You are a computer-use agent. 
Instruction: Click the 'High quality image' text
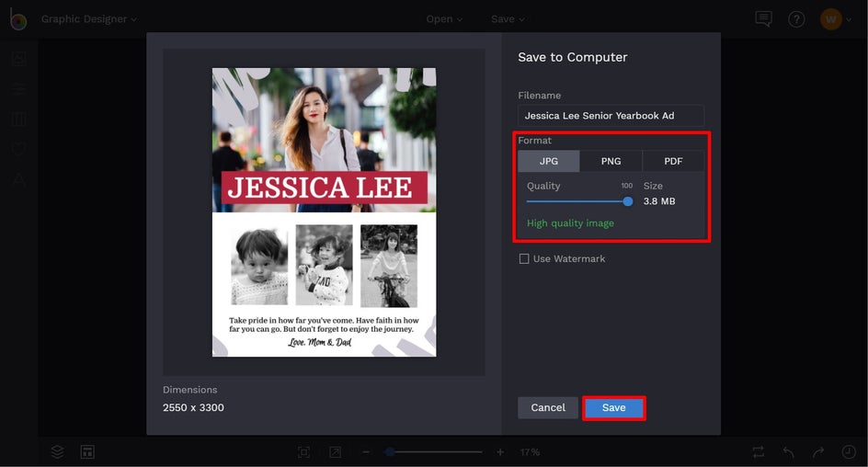570,223
